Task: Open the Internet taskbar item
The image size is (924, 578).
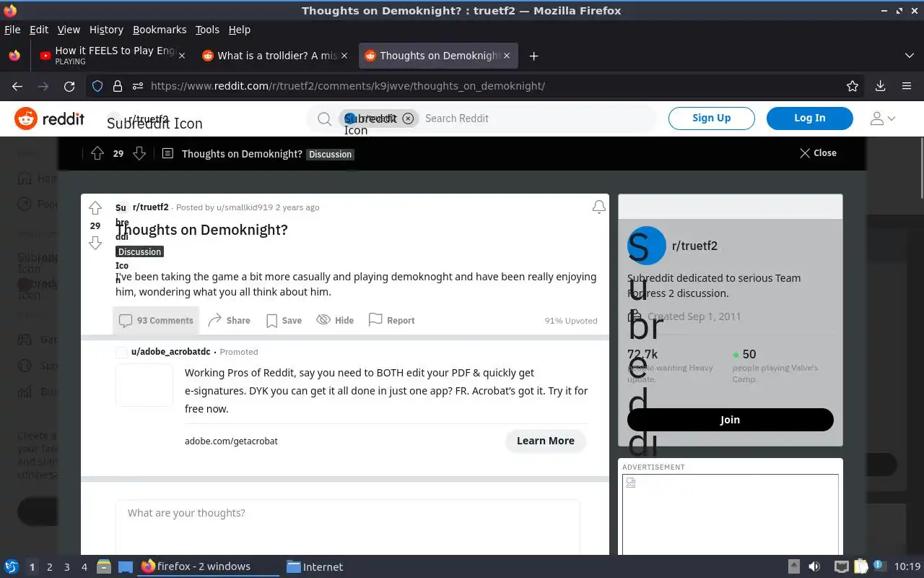Action: [315, 567]
